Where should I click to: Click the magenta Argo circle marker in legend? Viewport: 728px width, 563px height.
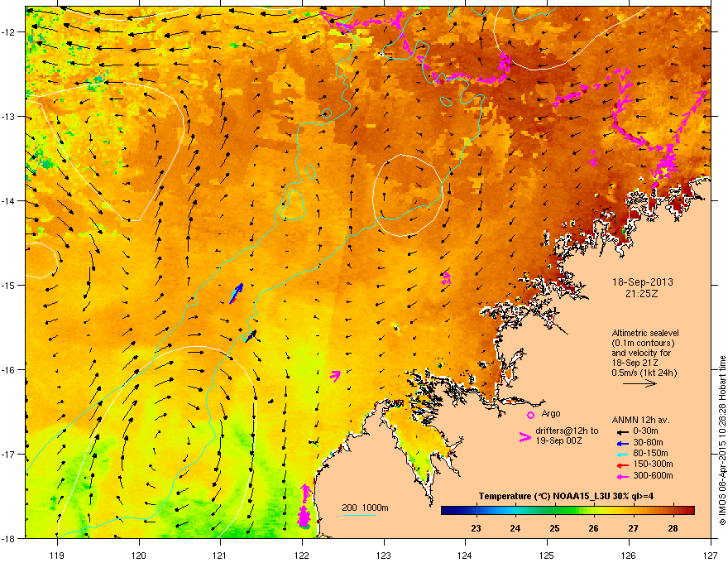pyautogui.click(x=530, y=415)
